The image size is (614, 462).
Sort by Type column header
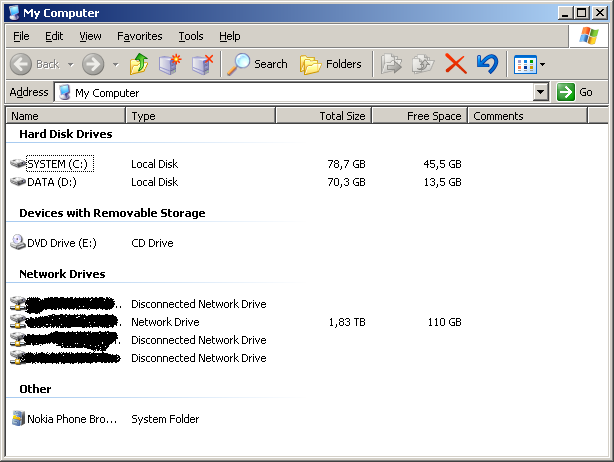coord(200,116)
